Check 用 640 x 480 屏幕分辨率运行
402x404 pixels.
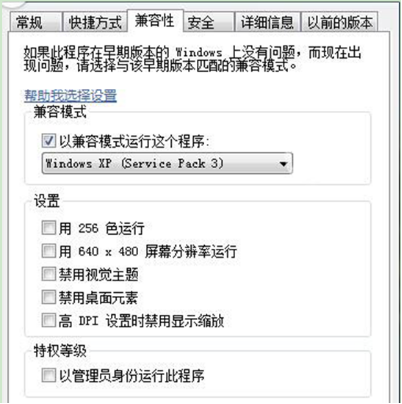pyautogui.click(x=49, y=251)
